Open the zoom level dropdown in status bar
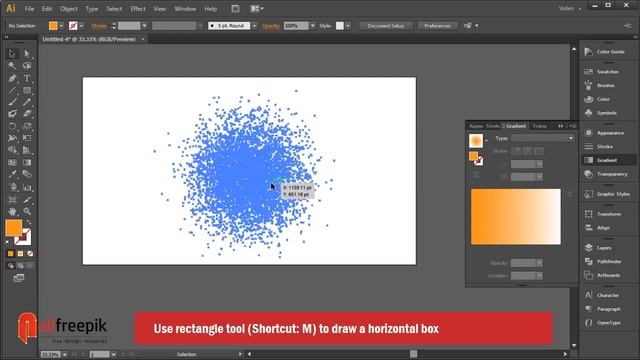This screenshot has height=360, width=640. [64, 354]
